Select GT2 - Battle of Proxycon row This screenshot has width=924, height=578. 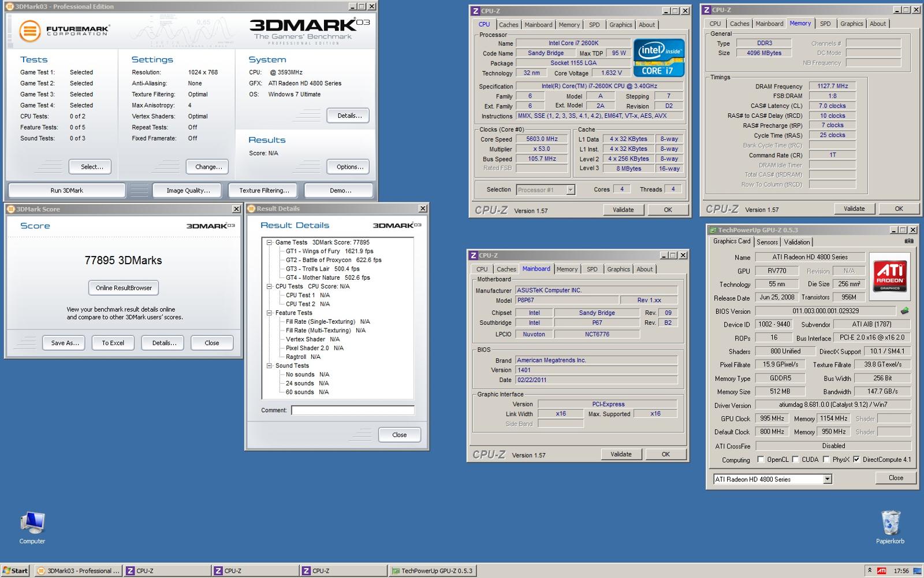point(333,260)
